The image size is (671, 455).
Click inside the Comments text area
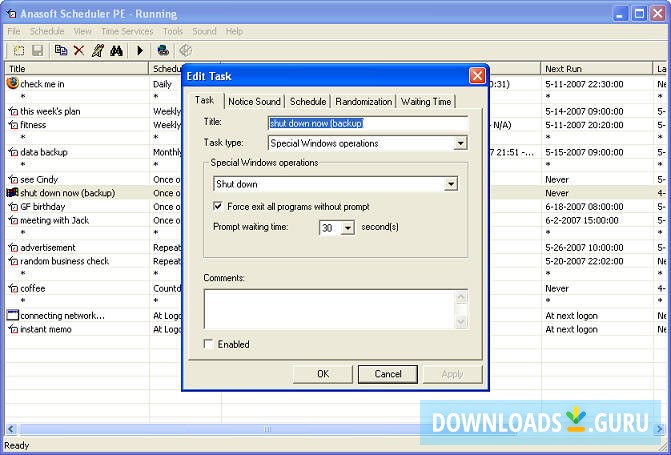pyautogui.click(x=330, y=309)
